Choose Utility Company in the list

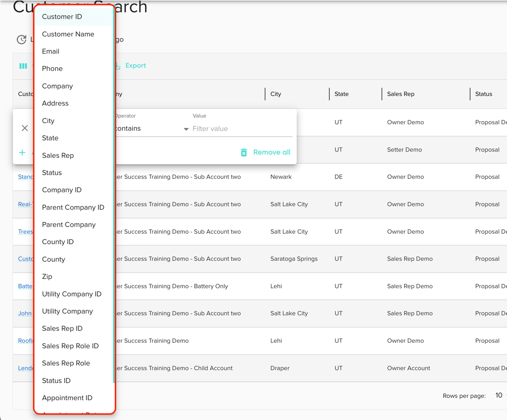tap(75, 311)
